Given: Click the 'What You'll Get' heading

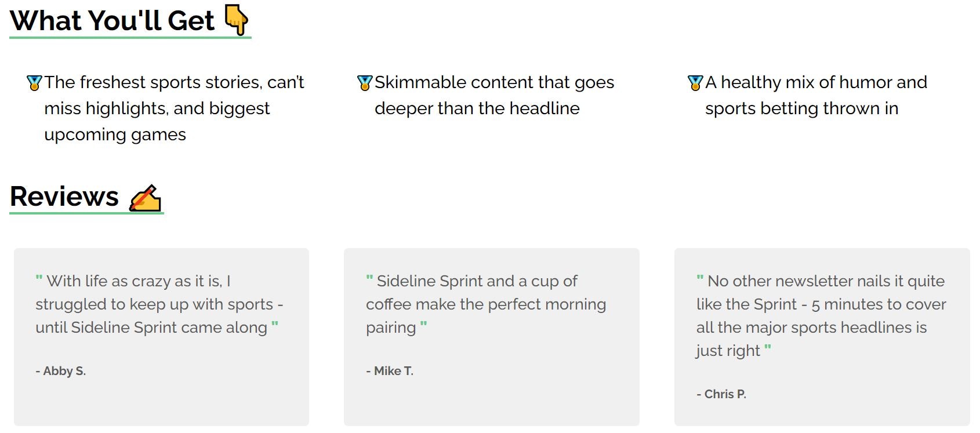Looking at the screenshot, I should [x=112, y=21].
